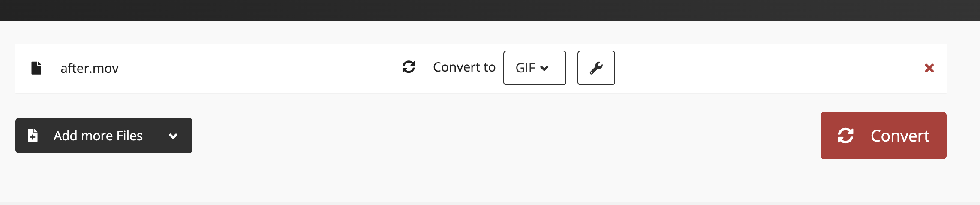Click the "Convert to" label
980x205 pixels.
click(464, 67)
